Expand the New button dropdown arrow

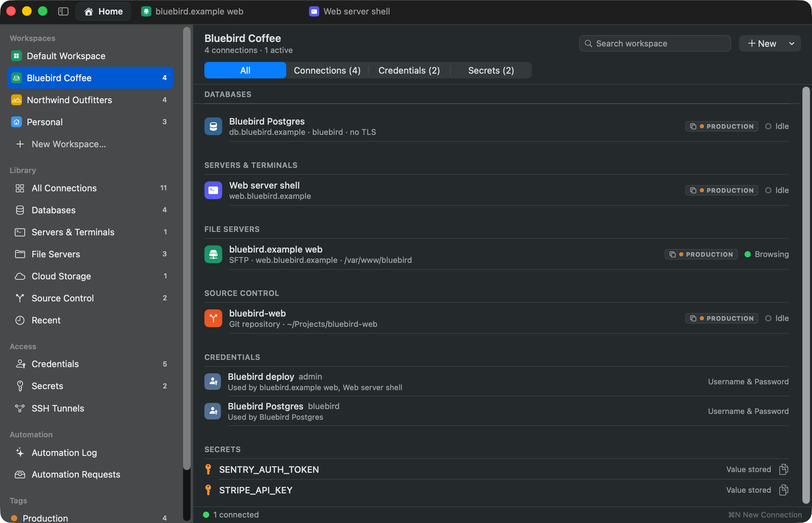click(792, 43)
